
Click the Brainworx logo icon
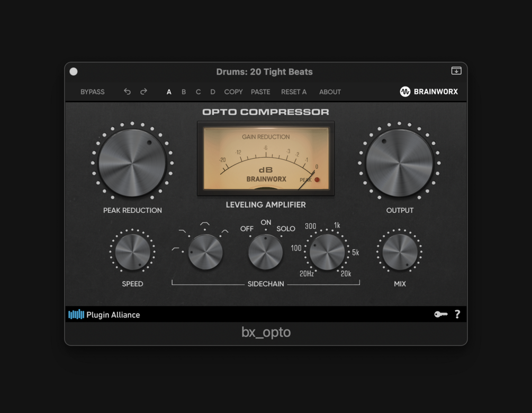tap(405, 92)
